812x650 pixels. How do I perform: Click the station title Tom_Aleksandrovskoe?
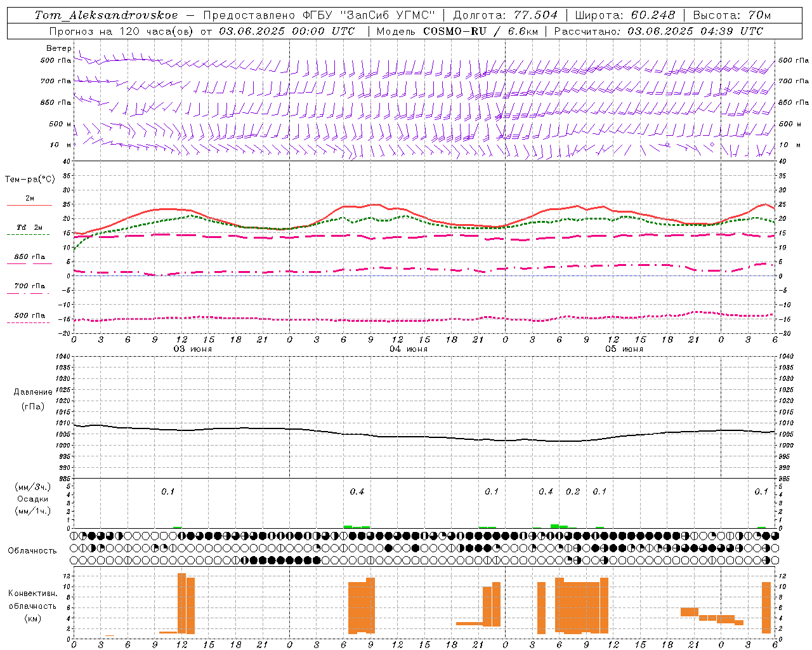[x=106, y=15]
